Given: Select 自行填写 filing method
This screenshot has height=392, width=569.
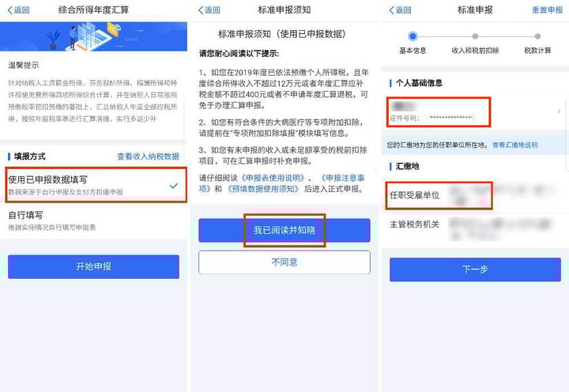Looking at the screenshot, I should [x=93, y=220].
